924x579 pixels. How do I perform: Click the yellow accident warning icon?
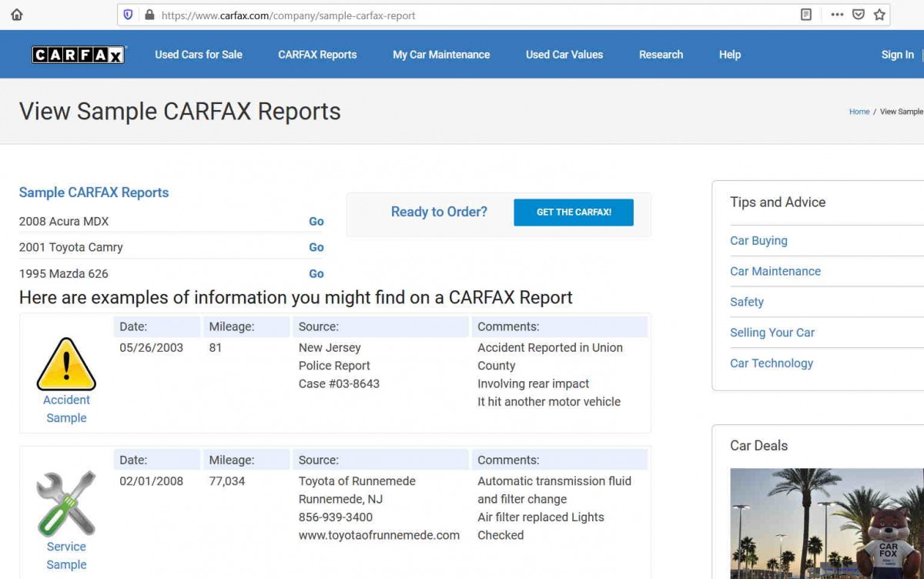(x=66, y=363)
